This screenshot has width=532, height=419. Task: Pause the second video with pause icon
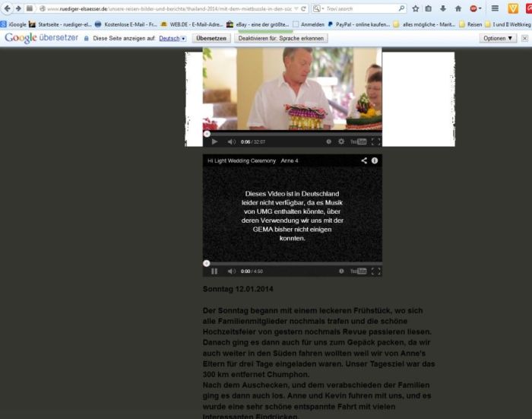pyautogui.click(x=214, y=271)
